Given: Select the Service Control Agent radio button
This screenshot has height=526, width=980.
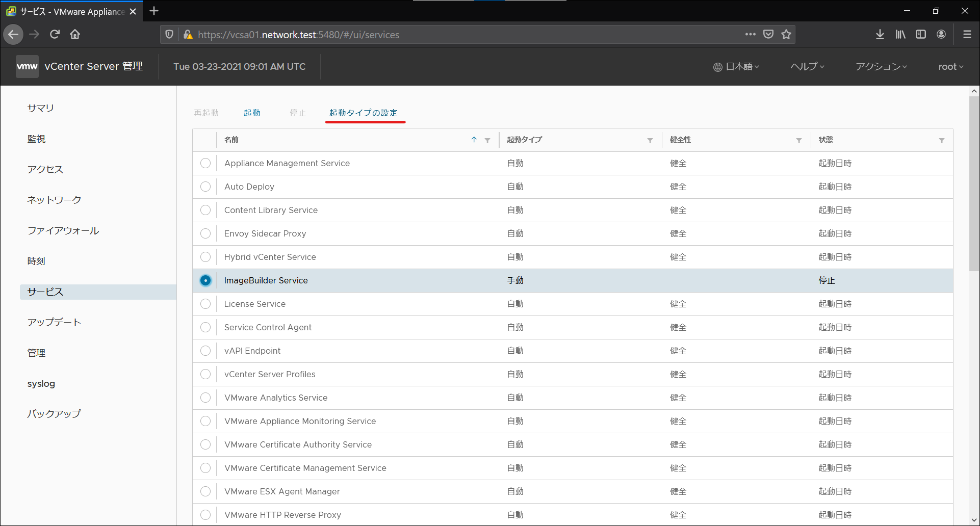Looking at the screenshot, I should [205, 327].
